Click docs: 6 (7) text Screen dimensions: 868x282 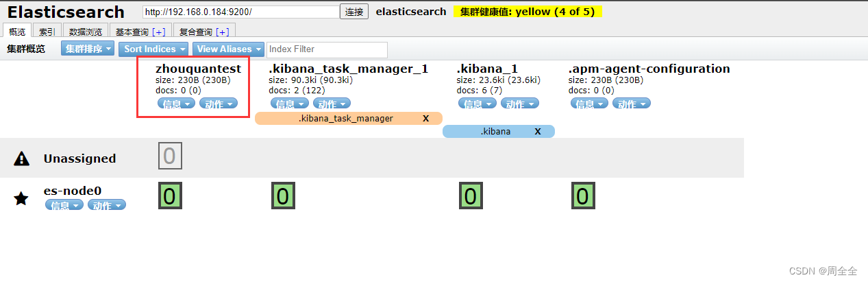coord(478,90)
